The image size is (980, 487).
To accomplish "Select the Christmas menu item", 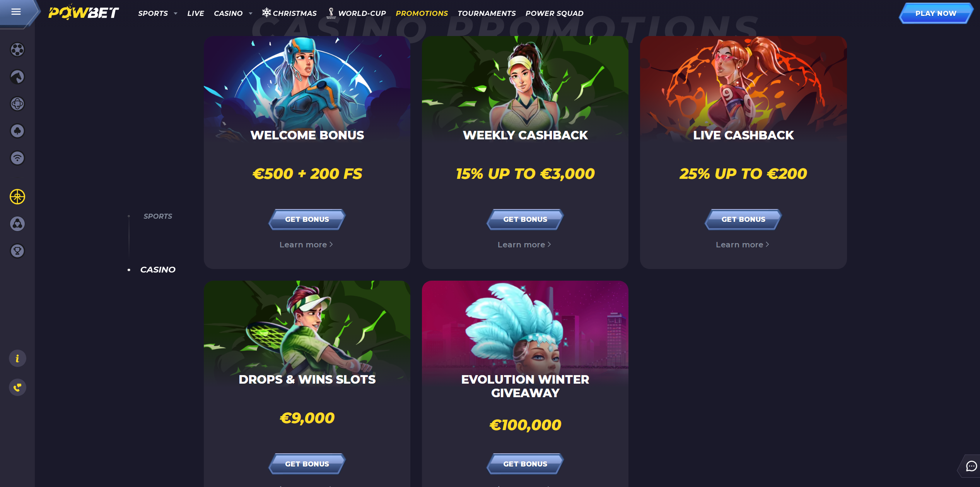I will [289, 13].
